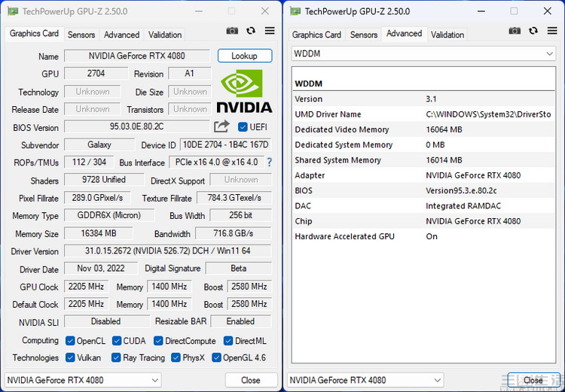Click the Texture Fillrate 784.3 GTexel/s field
Screen dimensions: 565x392
234,198
